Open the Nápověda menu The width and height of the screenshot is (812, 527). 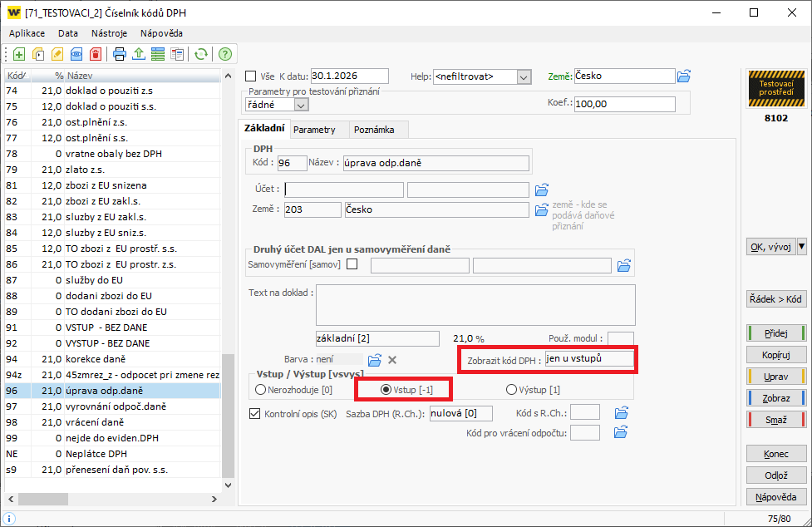click(161, 33)
